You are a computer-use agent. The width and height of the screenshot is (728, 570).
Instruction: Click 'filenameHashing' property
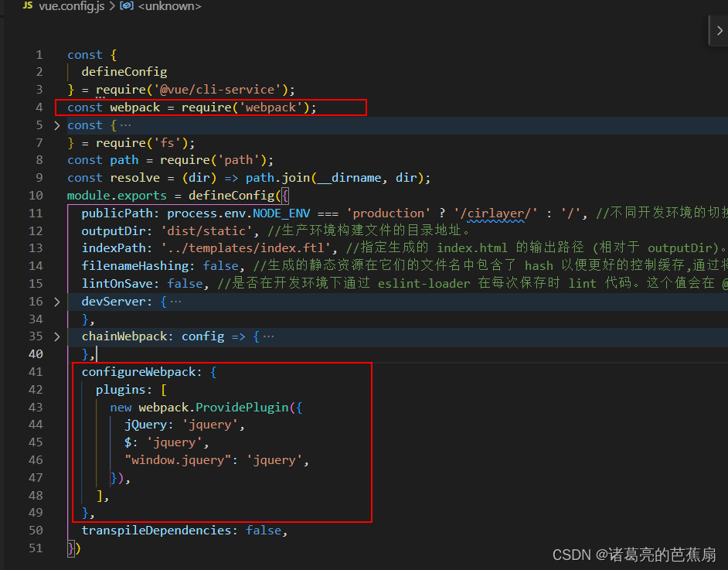134,266
